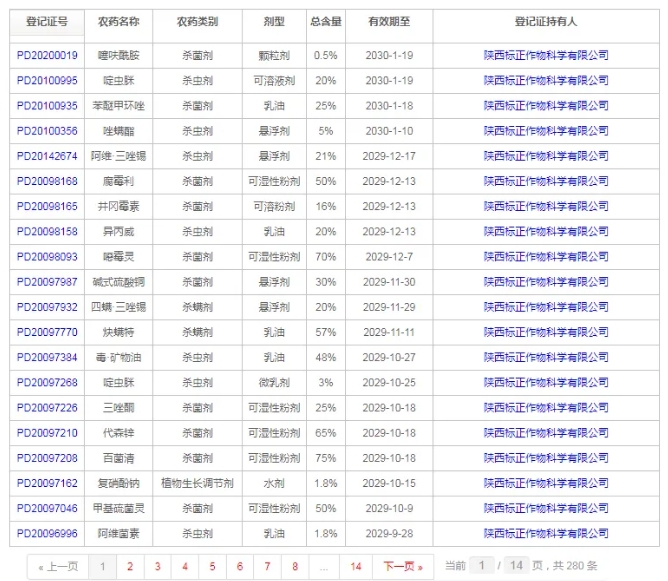Go to page 6 of results
The height and width of the screenshot is (581, 668).
click(240, 567)
